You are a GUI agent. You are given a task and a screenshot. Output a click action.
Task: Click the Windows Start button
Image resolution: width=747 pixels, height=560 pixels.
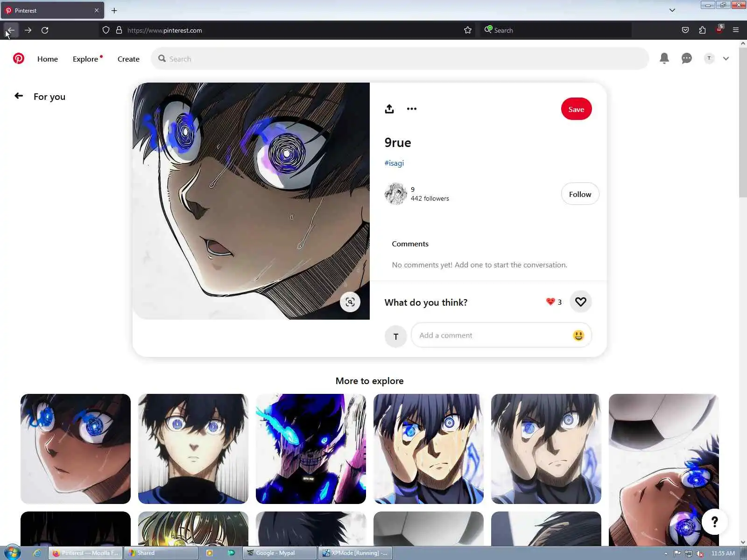[x=12, y=553]
